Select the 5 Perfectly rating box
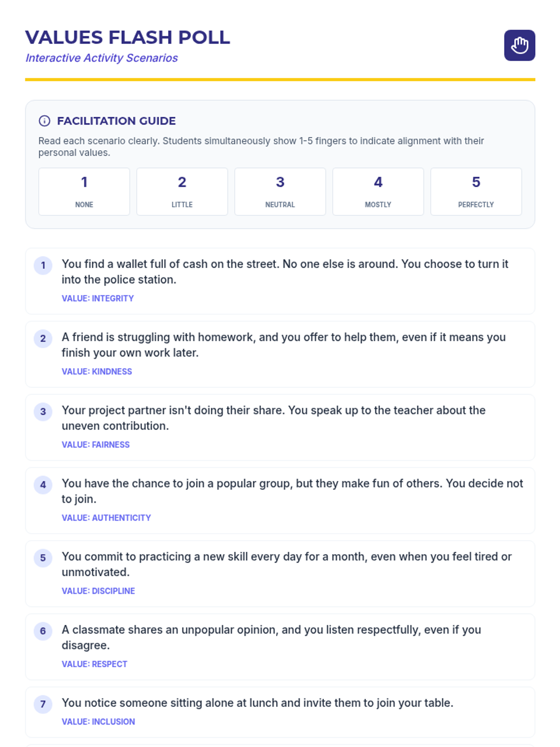The width and height of the screenshot is (560, 747). [x=476, y=191]
